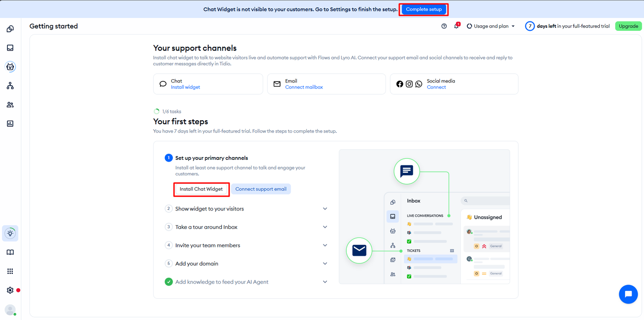
Task: Select the Getting started lightbulb icon
Action: [10, 233]
